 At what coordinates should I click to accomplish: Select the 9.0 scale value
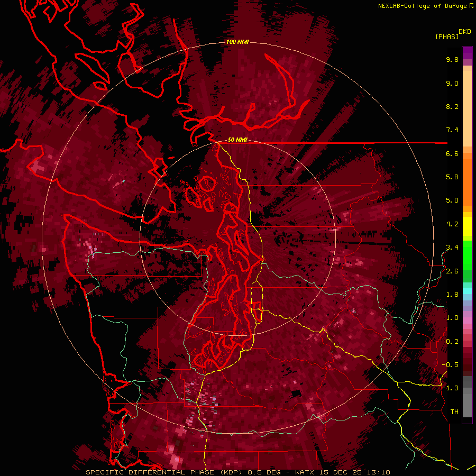pos(452,83)
